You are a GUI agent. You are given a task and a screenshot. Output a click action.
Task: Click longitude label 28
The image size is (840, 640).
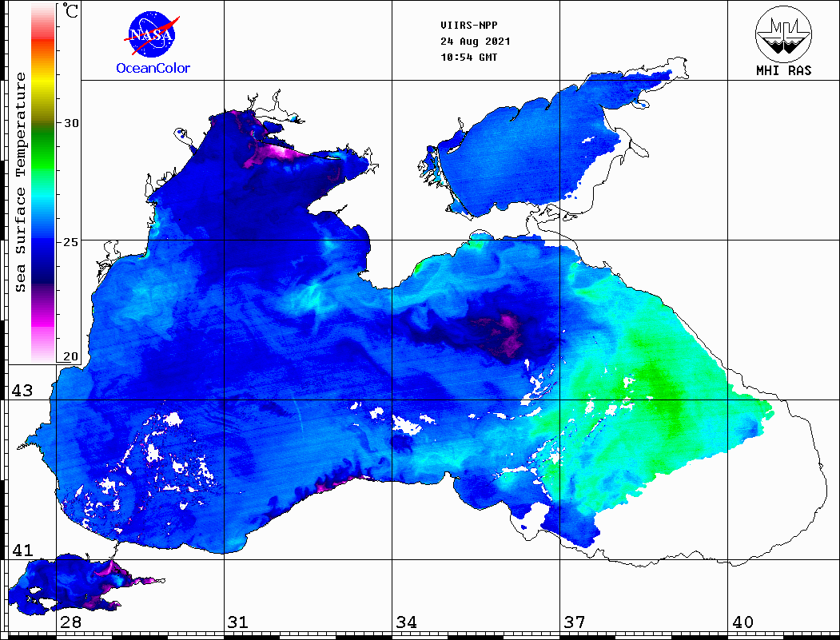click(x=70, y=622)
